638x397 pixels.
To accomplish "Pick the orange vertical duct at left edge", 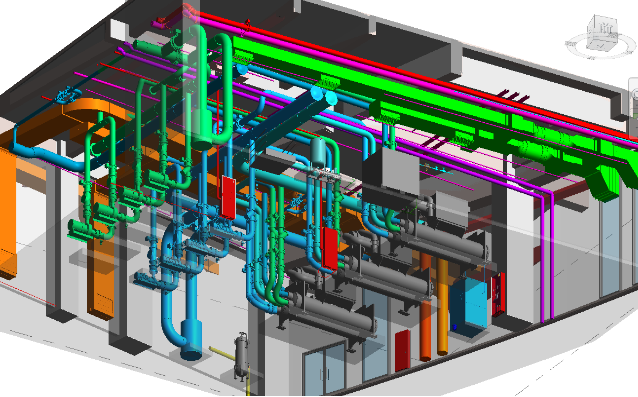I will click(8, 212).
